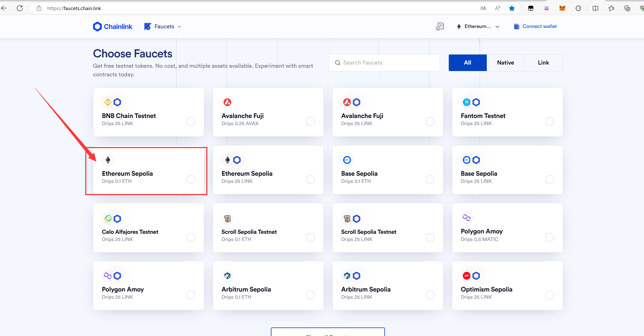Reload the page with the refresh icon
The image size is (644, 336).
tap(20, 8)
